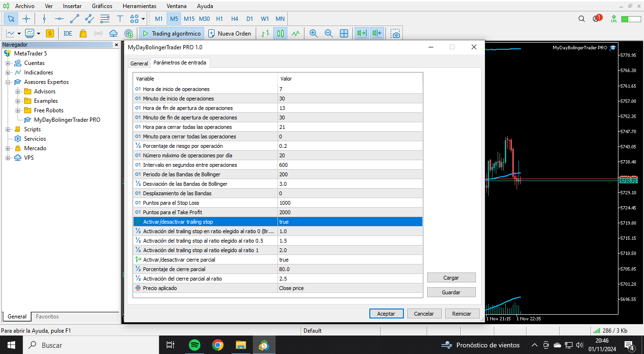Open the shapes objects tool
This screenshot has height=354, width=644.
tap(134, 19)
